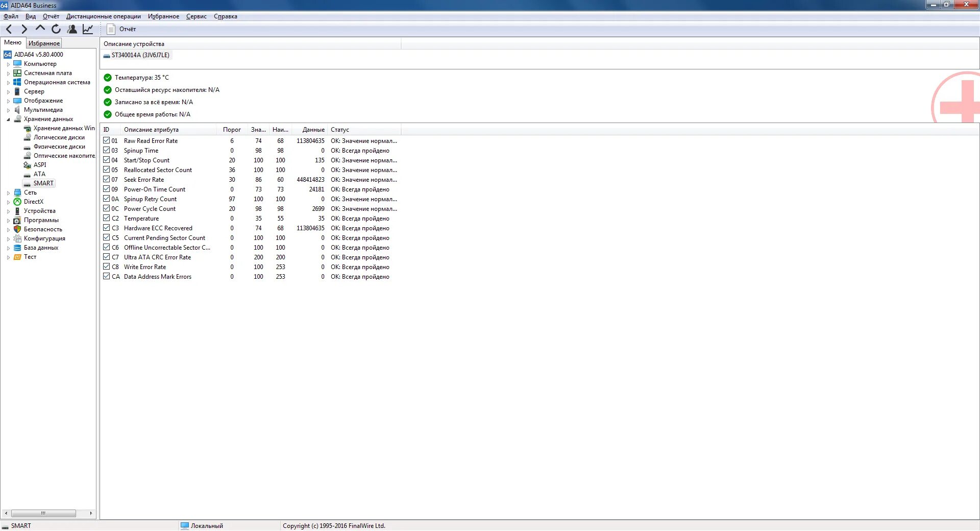Viewport: 980px width, 531px height.
Task: Refresh the view with the circular arrow icon
Action: pos(56,29)
